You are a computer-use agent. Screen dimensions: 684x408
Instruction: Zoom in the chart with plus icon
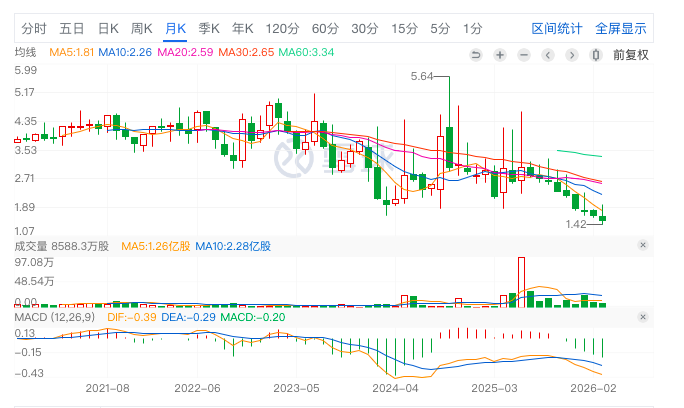500,54
